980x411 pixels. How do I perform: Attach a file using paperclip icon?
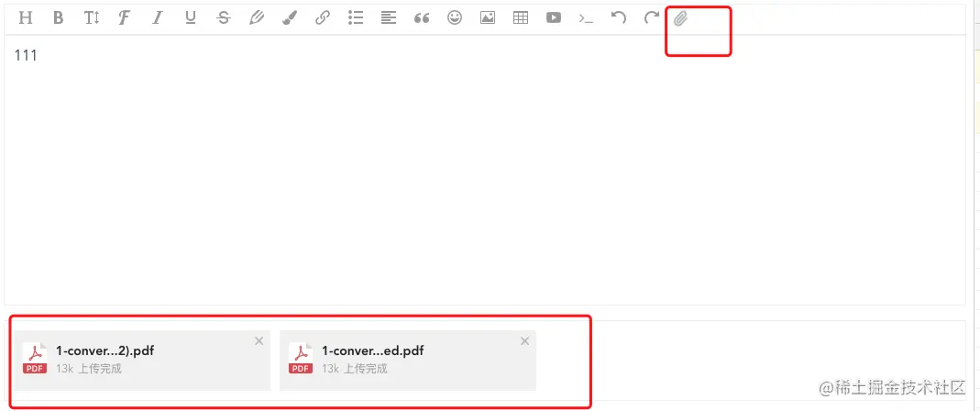680,18
